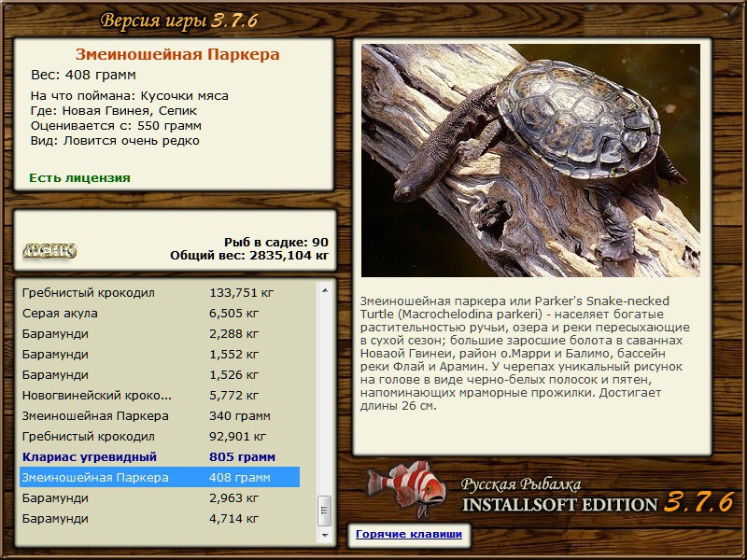Click the orange Змеиношейная Паркера heading
This screenshot has width=747, height=560.
coord(177,54)
